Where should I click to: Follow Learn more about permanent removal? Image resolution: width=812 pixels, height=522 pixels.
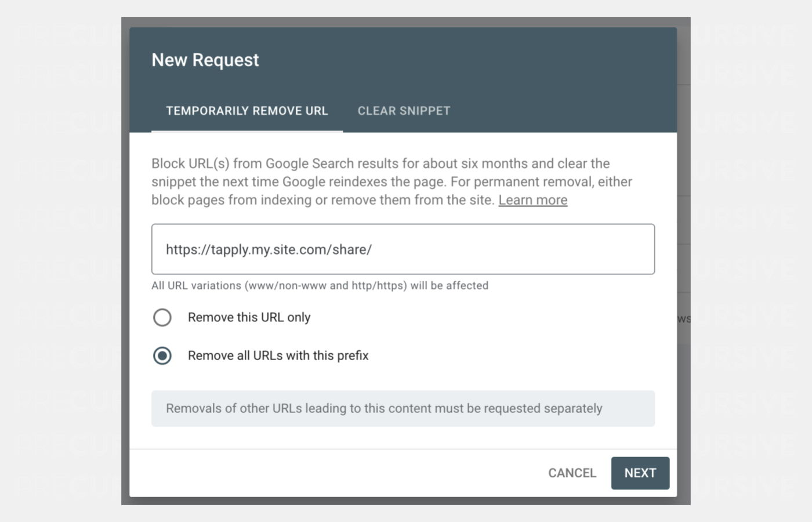[x=532, y=200]
